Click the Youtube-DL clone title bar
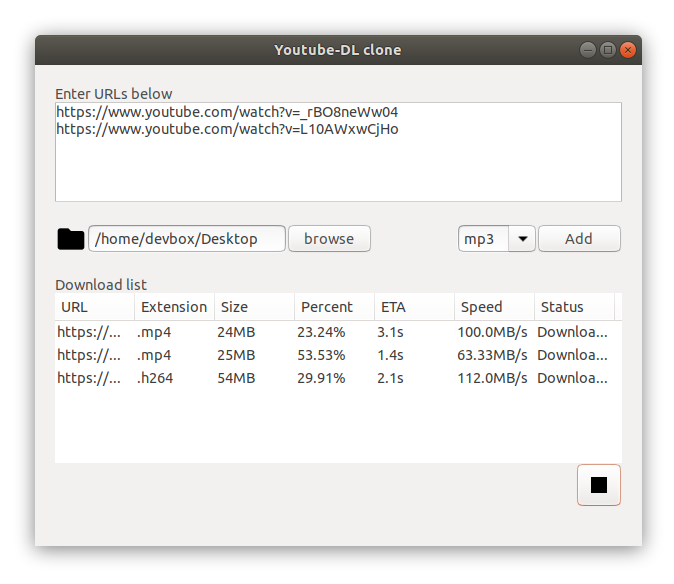This screenshot has width=674, height=584. click(338, 50)
